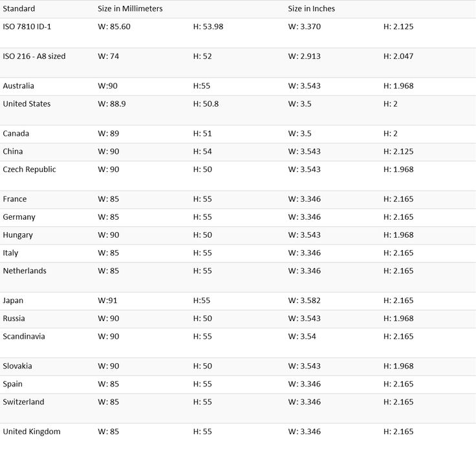Select the United States width W: 88.9
This screenshot has width=476, height=453.
click(x=112, y=104)
